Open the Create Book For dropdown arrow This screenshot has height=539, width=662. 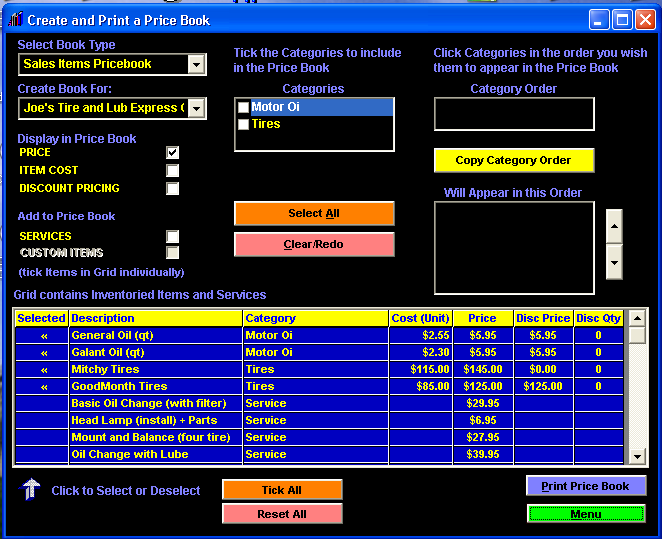pos(196,108)
